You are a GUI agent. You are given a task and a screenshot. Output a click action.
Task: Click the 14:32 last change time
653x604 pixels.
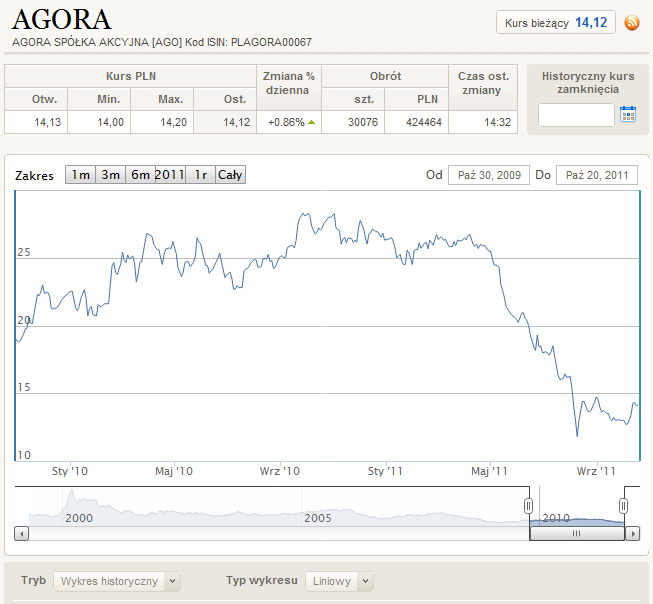(483, 122)
